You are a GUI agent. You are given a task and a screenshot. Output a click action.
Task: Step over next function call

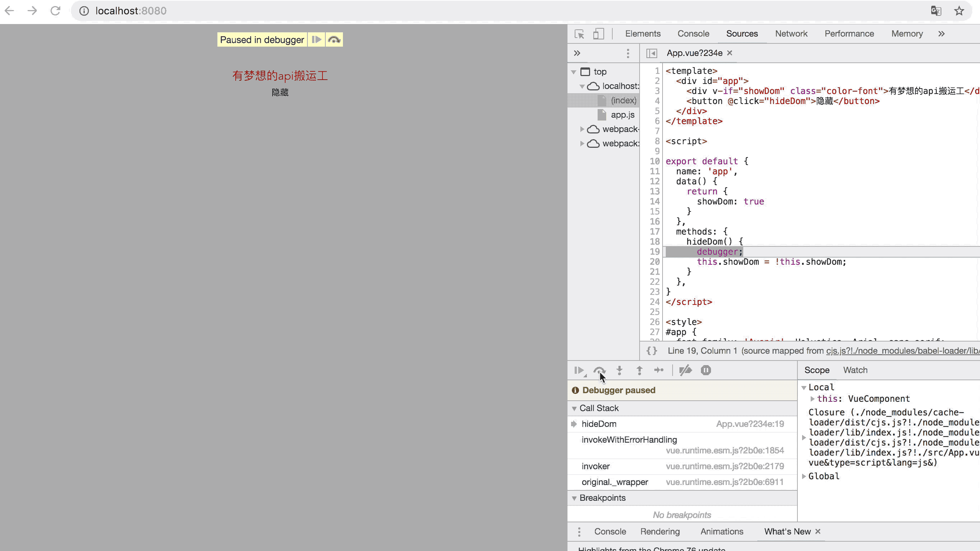click(599, 370)
